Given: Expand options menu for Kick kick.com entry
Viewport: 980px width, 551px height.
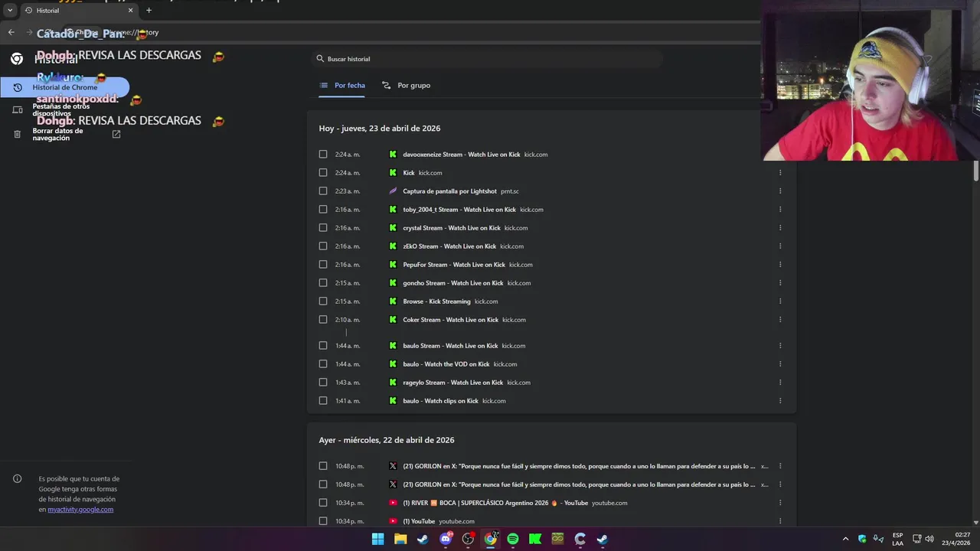Looking at the screenshot, I should [x=780, y=173].
